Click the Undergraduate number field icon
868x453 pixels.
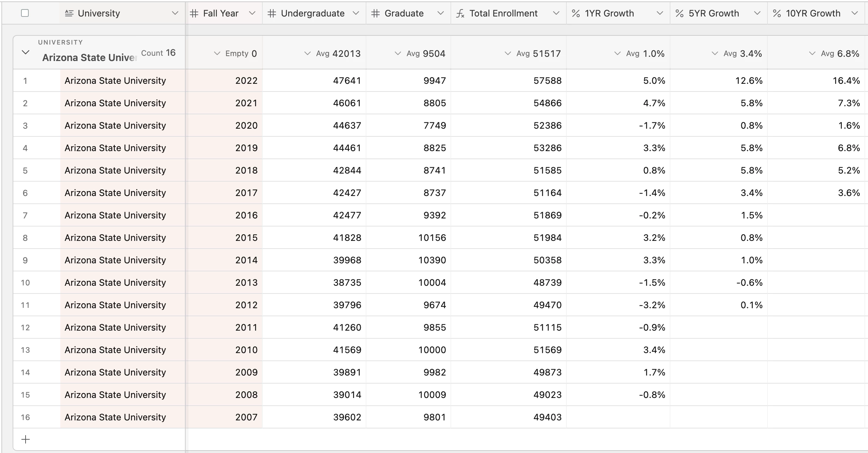tap(272, 13)
